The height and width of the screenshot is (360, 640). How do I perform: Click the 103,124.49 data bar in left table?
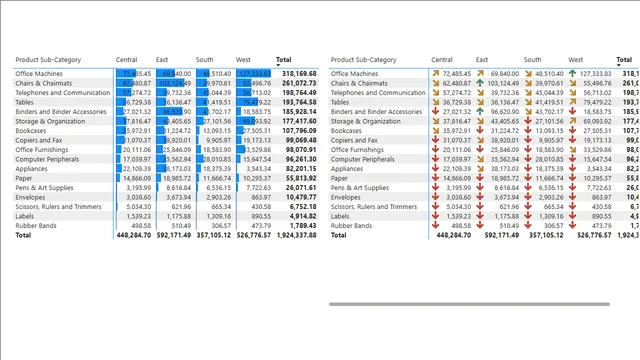tap(171, 83)
